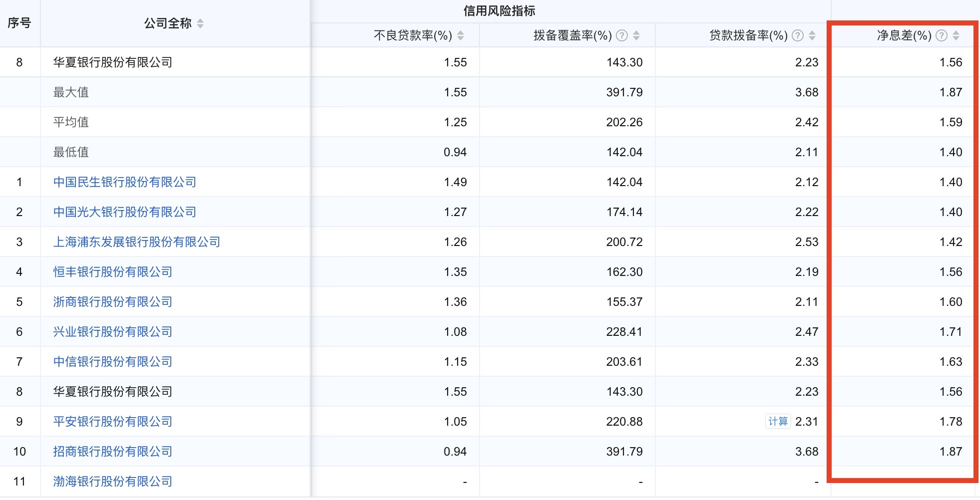Open 平安银行股份有限公司 link
This screenshot has height=500, width=980.
[x=112, y=422]
